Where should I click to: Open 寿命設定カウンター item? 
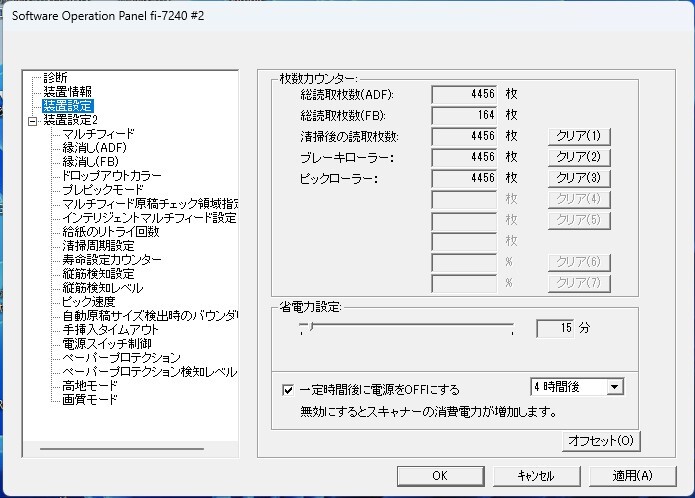pos(112,260)
